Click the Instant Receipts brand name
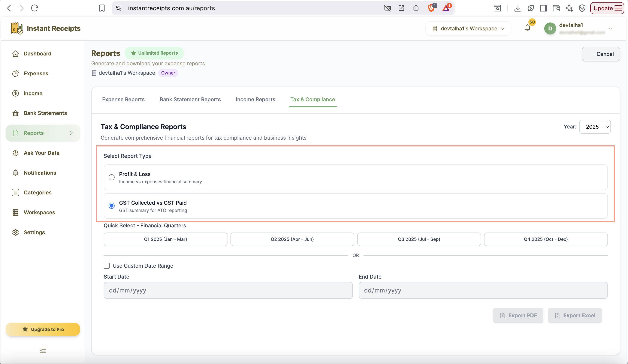 54,28
